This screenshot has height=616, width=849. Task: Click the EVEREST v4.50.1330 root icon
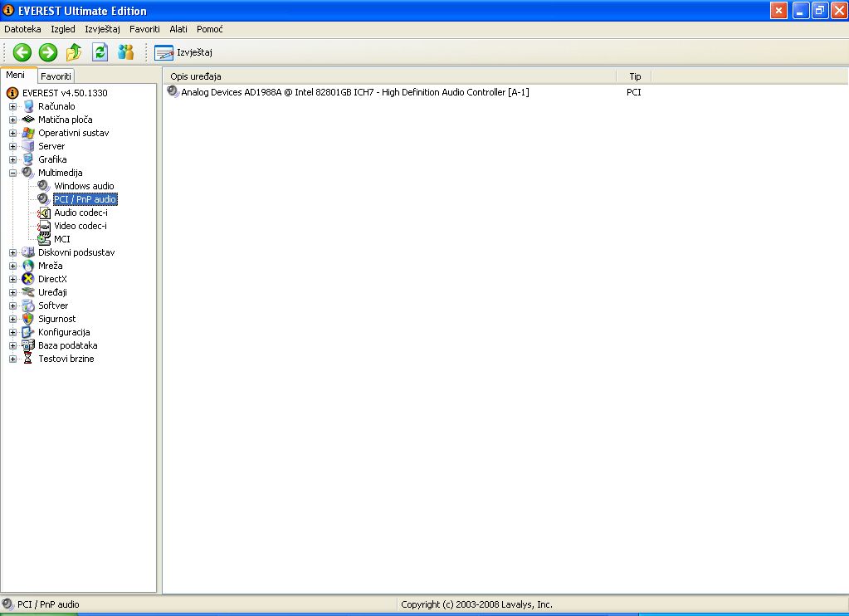[12, 93]
